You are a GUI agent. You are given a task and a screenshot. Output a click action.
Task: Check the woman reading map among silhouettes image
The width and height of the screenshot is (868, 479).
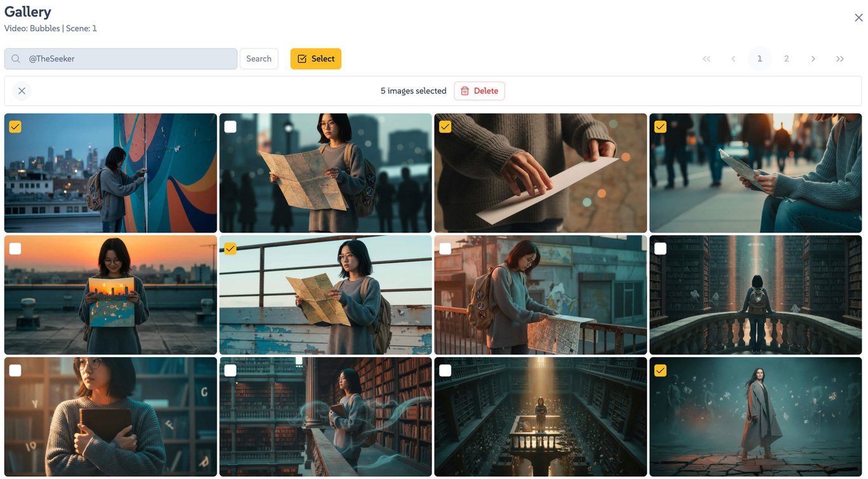(230, 127)
